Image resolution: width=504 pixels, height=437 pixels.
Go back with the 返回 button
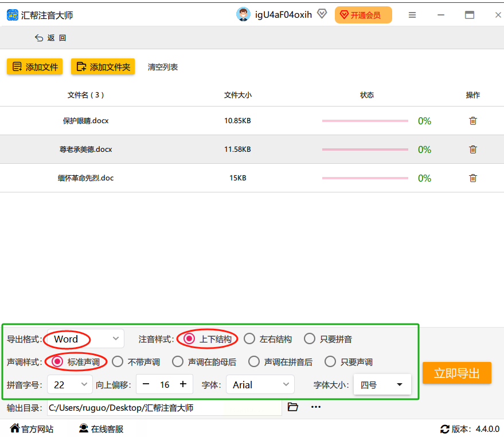pos(51,38)
